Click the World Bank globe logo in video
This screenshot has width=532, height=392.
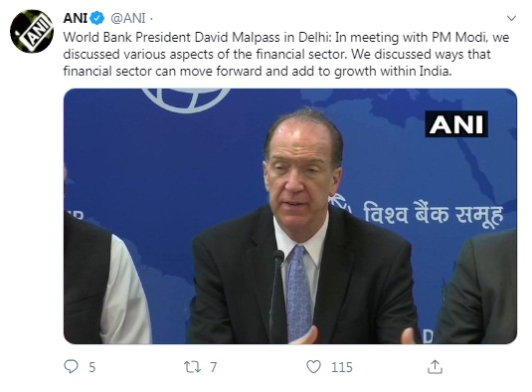186,99
